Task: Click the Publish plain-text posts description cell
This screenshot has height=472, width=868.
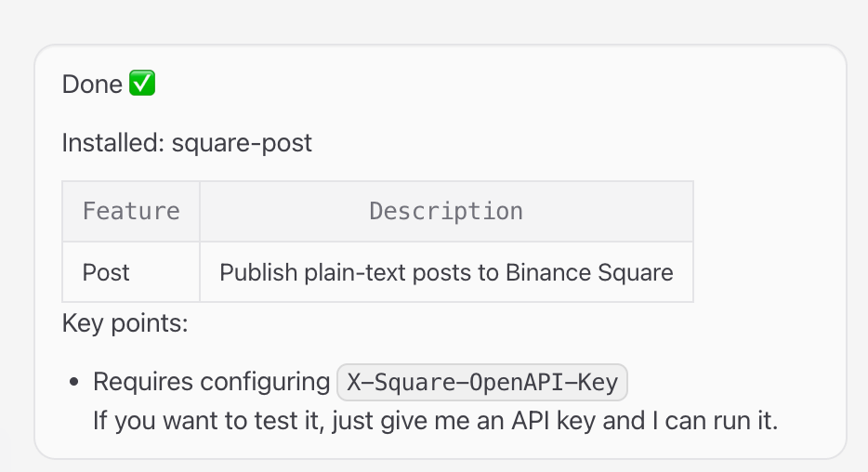Action: [446, 273]
